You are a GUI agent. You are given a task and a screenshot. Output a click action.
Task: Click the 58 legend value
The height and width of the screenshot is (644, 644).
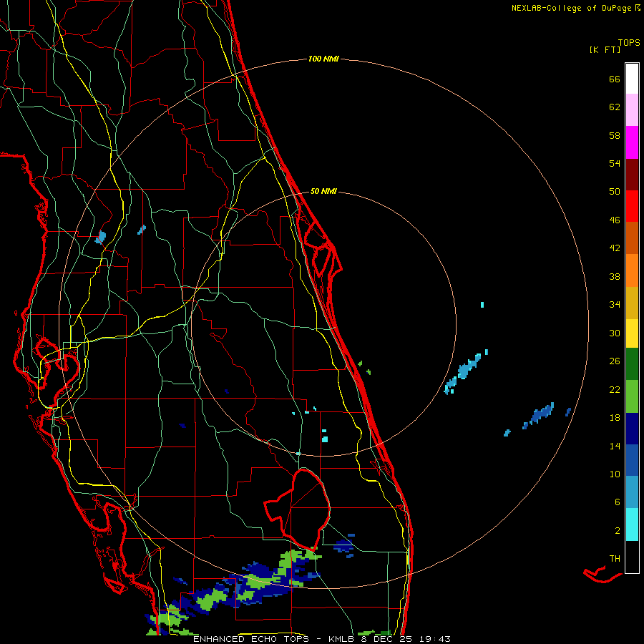[x=615, y=135]
